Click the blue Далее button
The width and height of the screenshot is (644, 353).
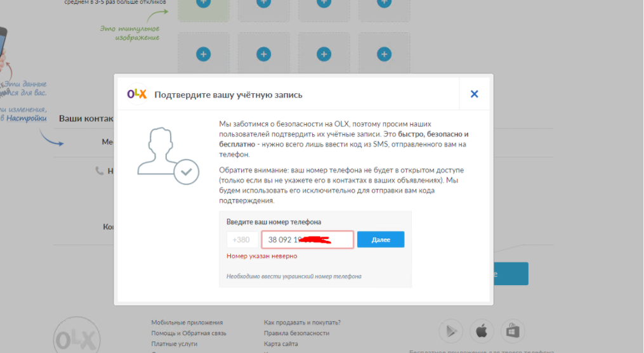(380, 240)
